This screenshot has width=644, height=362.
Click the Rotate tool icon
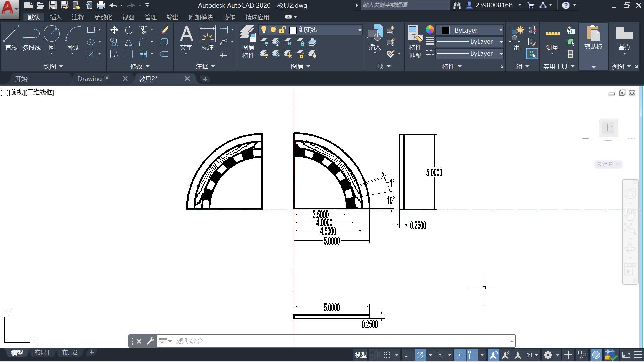tap(129, 30)
